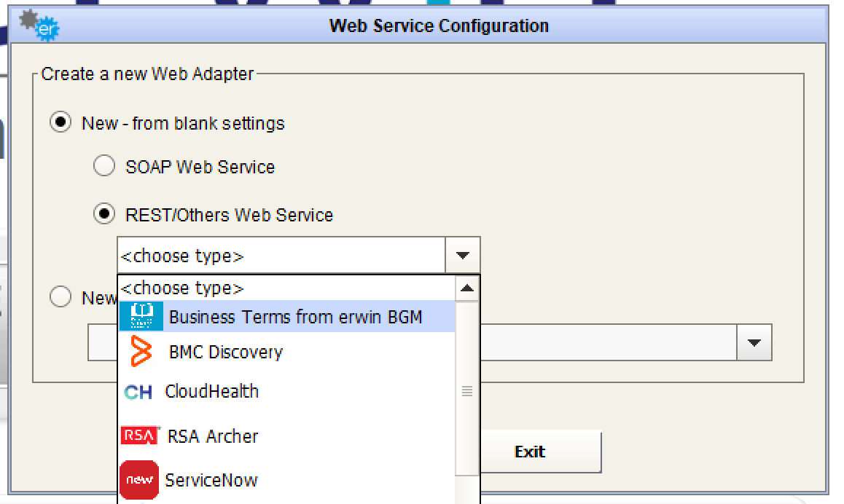This screenshot has height=504, width=844.
Task: Pick ServiceNow from the dropdown list
Action: (211, 480)
